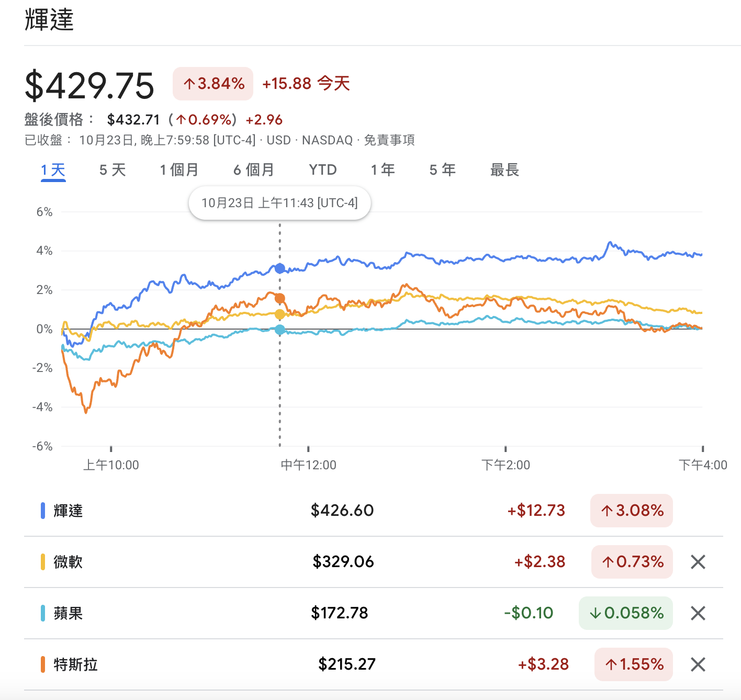Click the $329.06 price for 微軟
The image size is (741, 700).
coord(343,562)
